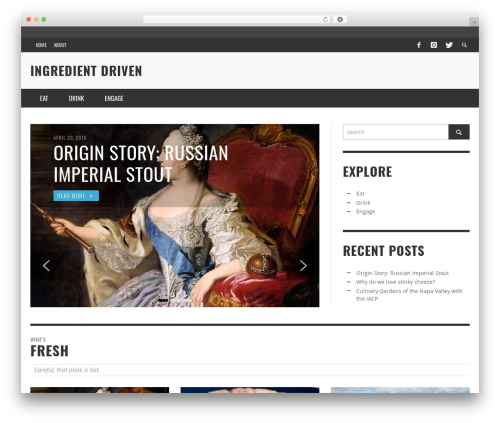500x423 pixels.
Task: Open the Facebook social link
Action: click(419, 45)
